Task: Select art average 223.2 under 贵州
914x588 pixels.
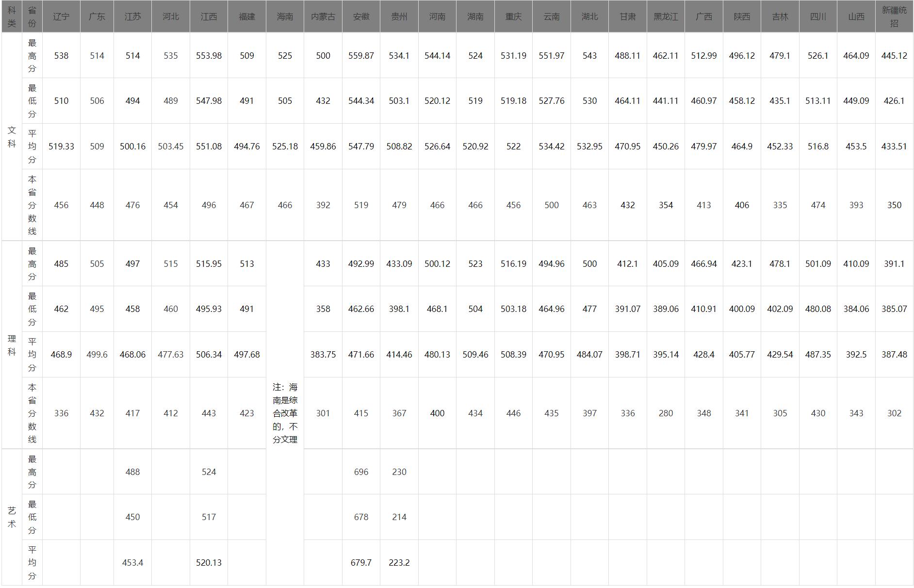Action: click(x=399, y=563)
